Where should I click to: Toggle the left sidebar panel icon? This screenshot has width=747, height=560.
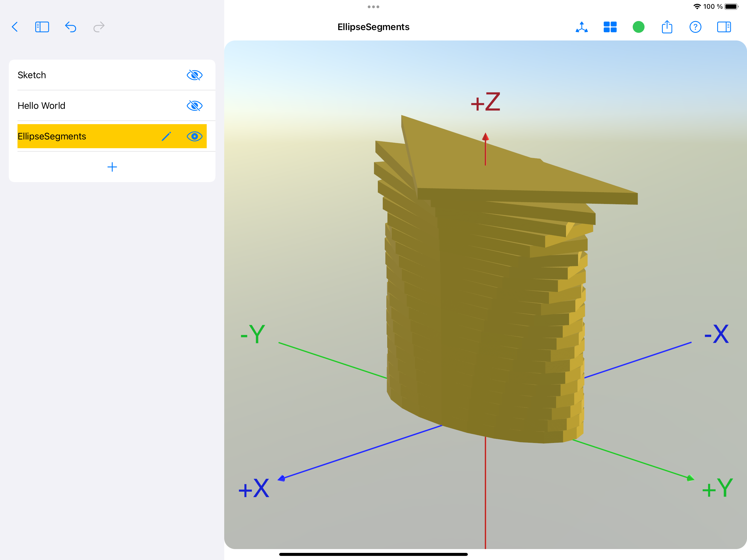click(42, 27)
